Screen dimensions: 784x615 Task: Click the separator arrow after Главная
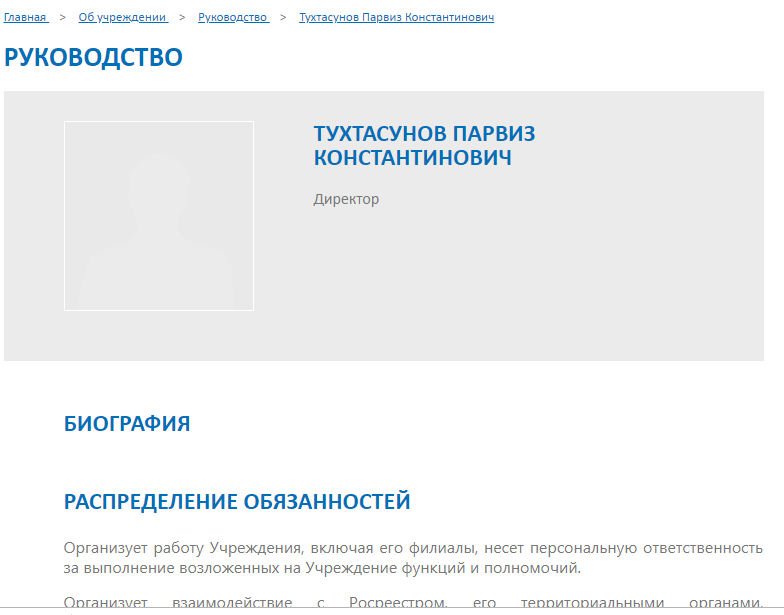[63, 17]
